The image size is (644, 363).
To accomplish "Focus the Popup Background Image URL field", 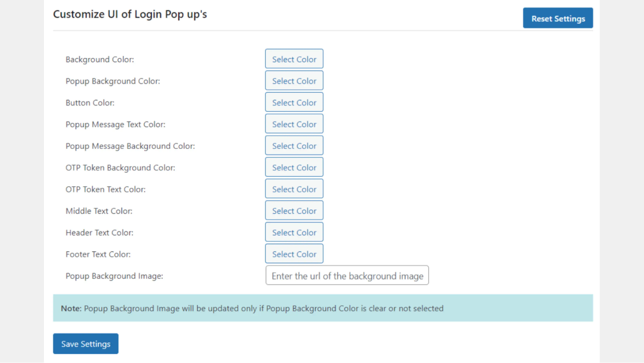I will (x=347, y=275).
